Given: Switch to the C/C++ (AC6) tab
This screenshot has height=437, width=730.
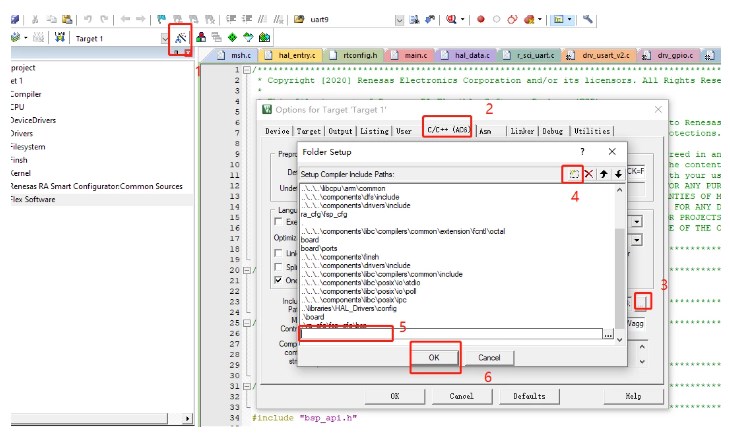Looking at the screenshot, I should 448,130.
